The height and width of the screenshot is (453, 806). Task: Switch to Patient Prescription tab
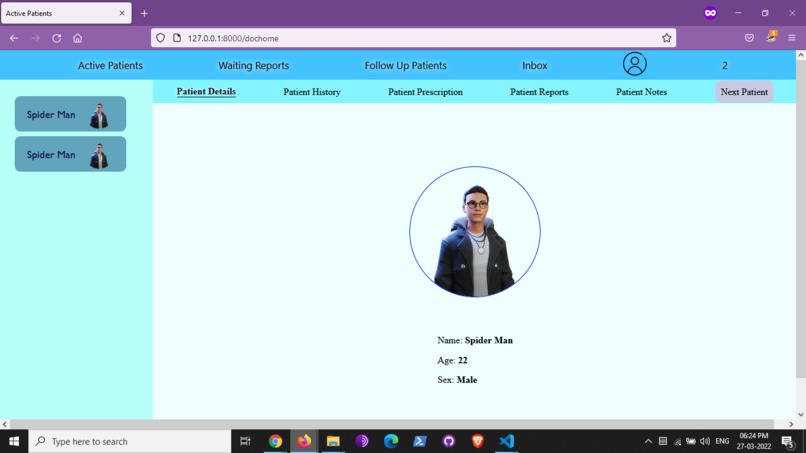click(425, 92)
